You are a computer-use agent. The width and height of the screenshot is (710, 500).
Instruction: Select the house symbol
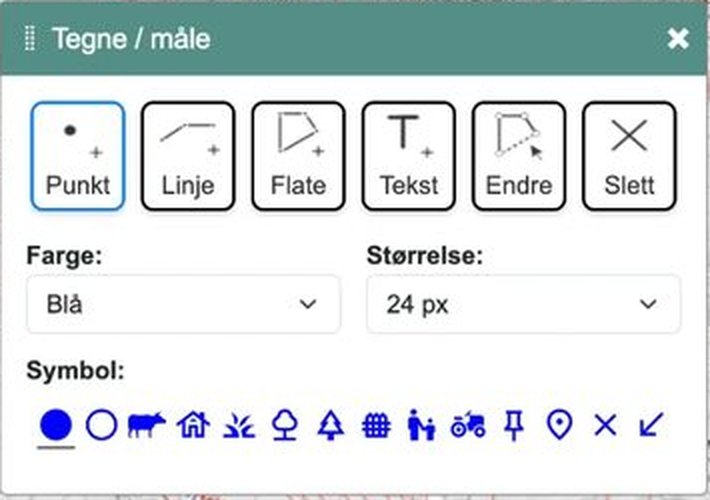(193, 425)
